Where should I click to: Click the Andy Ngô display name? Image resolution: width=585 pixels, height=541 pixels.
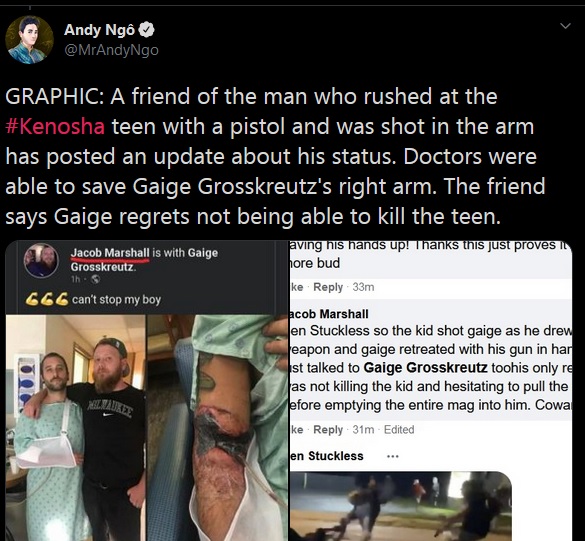[100, 30]
